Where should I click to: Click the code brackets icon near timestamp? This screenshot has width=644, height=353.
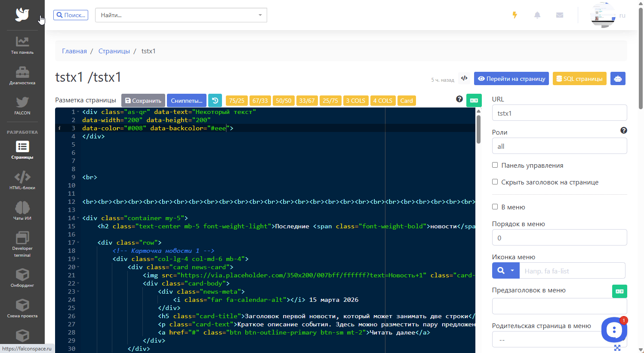[x=464, y=78]
